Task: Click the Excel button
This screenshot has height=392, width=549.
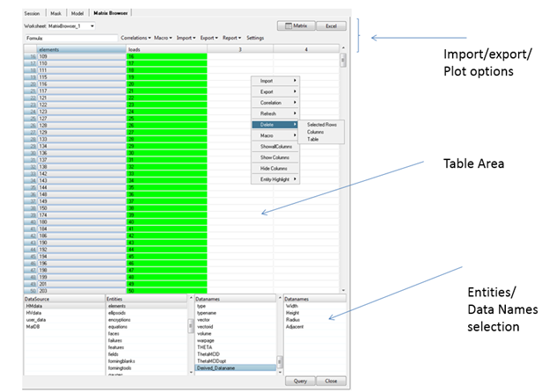Action: click(331, 25)
